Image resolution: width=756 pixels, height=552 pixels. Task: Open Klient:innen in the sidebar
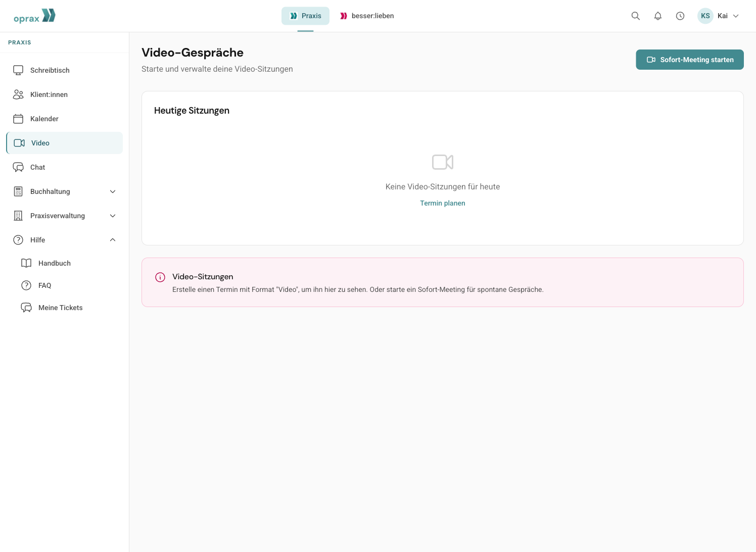coord(64,94)
